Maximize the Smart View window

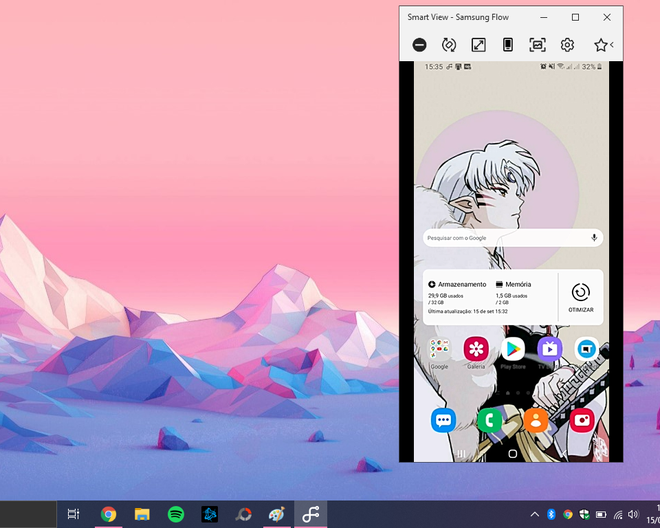(575, 17)
